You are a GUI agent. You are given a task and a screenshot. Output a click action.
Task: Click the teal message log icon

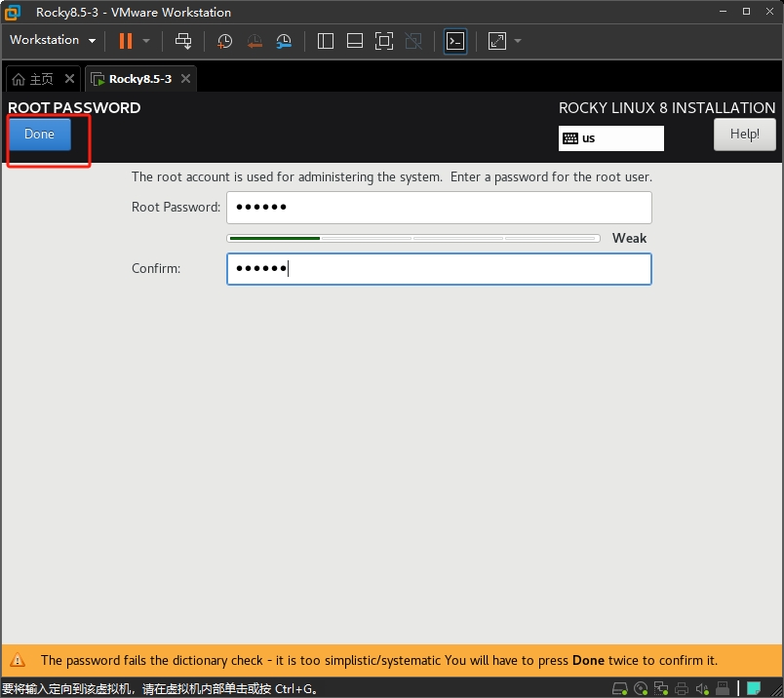754,688
